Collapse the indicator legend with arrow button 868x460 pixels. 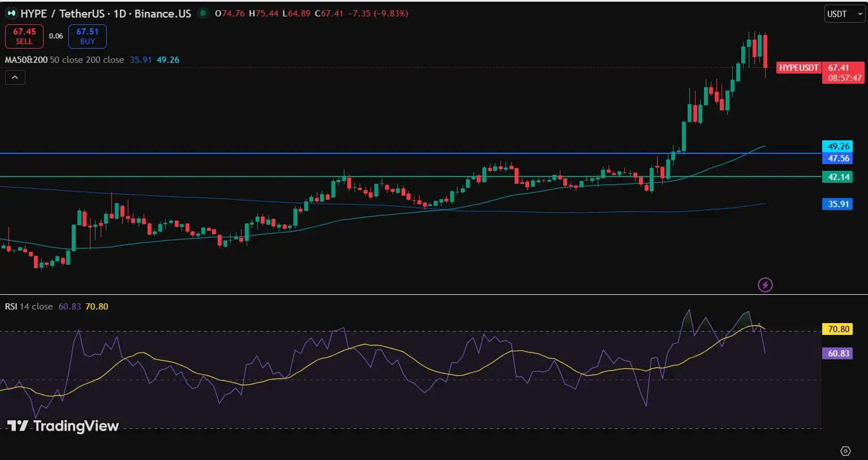[15, 78]
